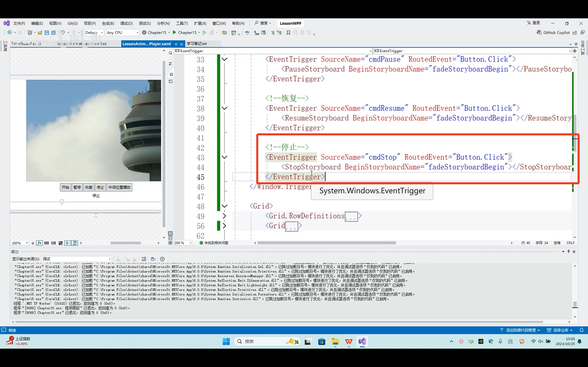Click the Save All toolbar icon
The height and width of the screenshot is (367, 588).
pos(53,33)
